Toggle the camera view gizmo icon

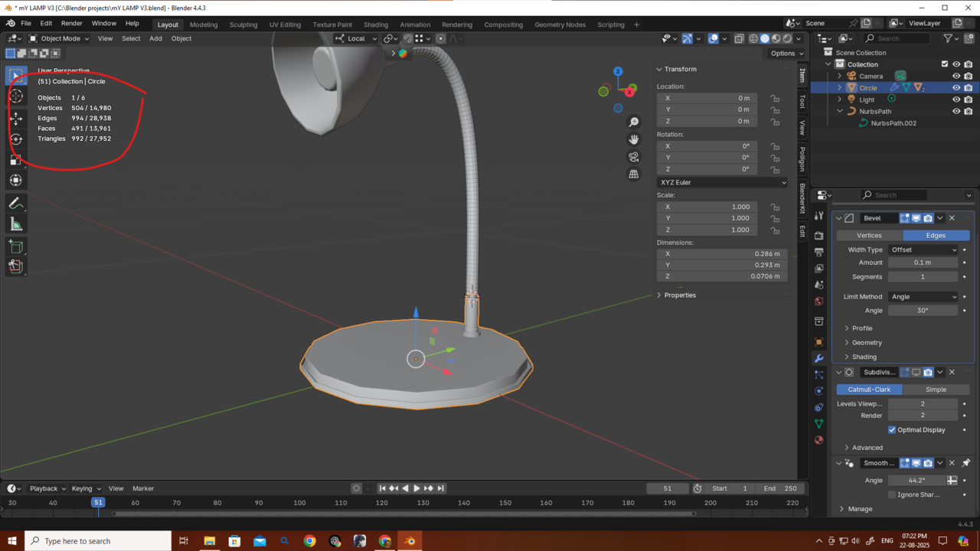click(x=633, y=157)
